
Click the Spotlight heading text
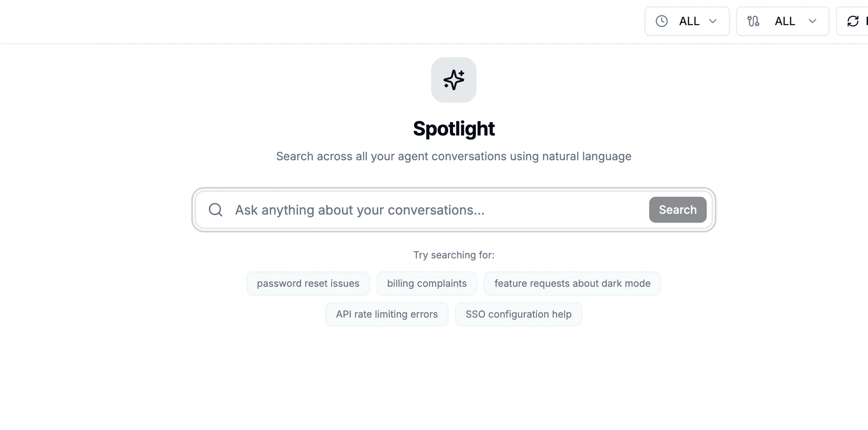pos(453,129)
